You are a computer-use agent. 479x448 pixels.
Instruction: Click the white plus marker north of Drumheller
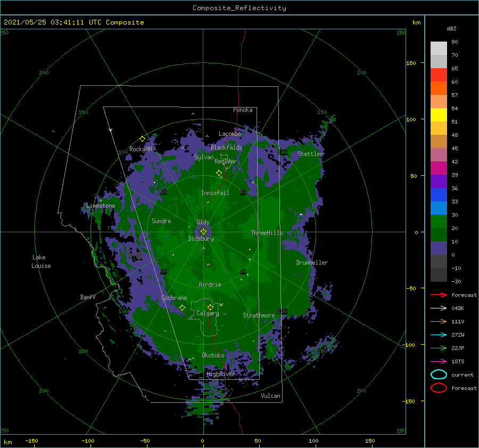click(301, 214)
